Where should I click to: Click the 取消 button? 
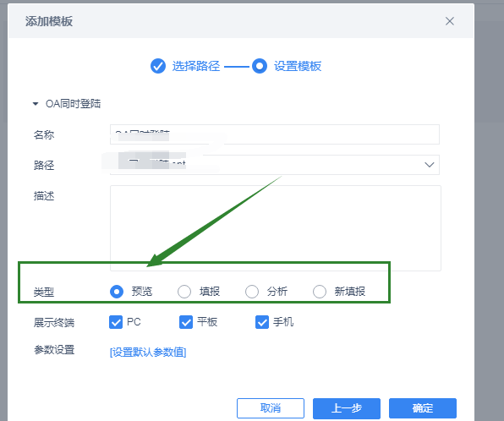pyautogui.click(x=271, y=408)
